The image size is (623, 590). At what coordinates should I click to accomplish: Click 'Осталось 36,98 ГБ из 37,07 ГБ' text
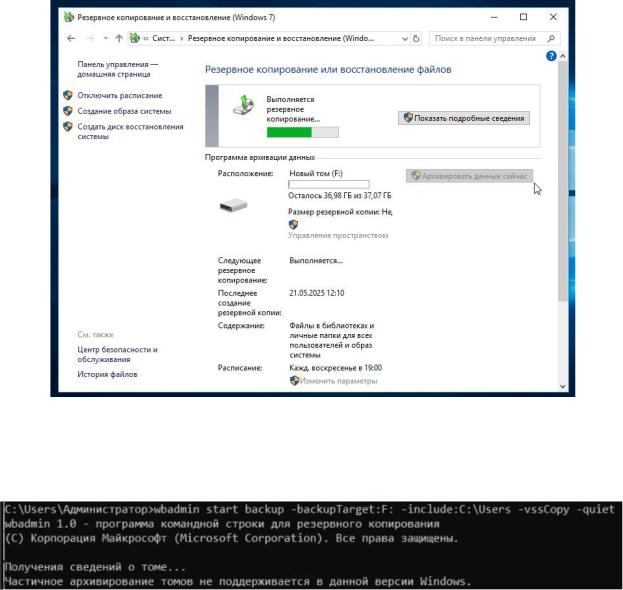coord(340,195)
